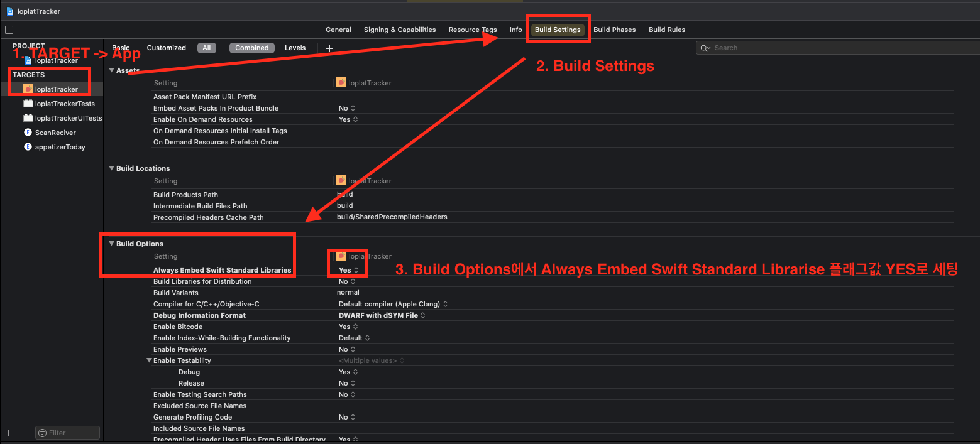Open Build Libraries for Distribution dropdown
Image resolution: width=980 pixels, height=444 pixels.
pos(348,281)
